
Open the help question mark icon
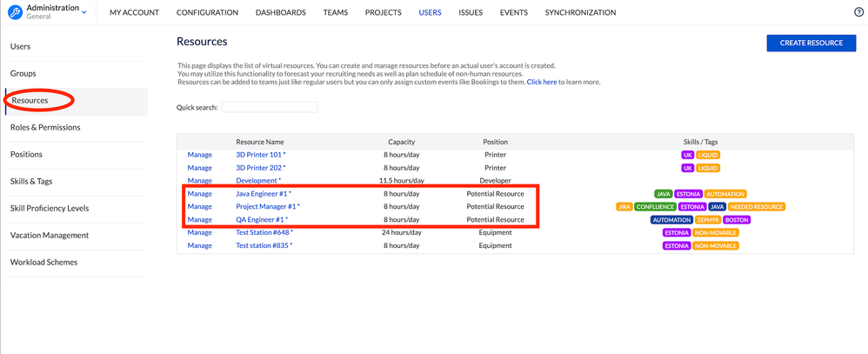[x=858, y=12]
